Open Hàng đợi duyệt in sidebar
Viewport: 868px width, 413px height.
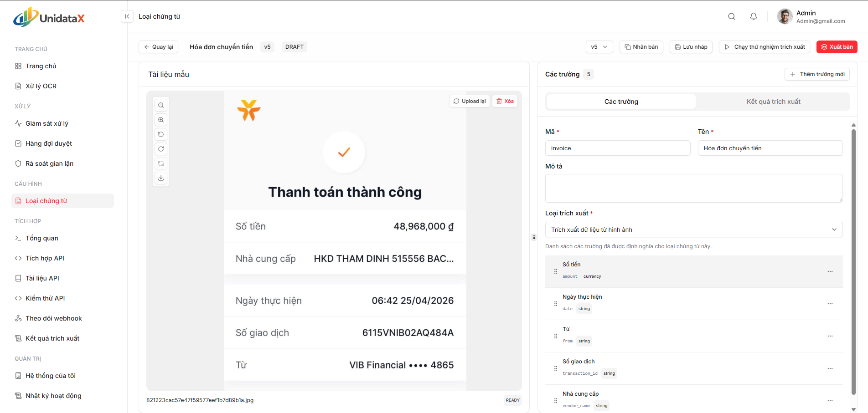pyautogui.click(x=62, y=143)
